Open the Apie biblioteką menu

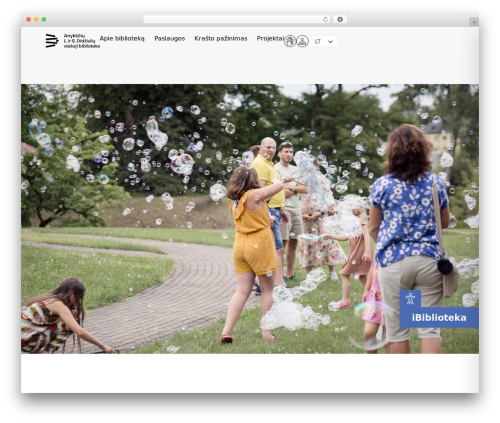(x=122, y=39)
